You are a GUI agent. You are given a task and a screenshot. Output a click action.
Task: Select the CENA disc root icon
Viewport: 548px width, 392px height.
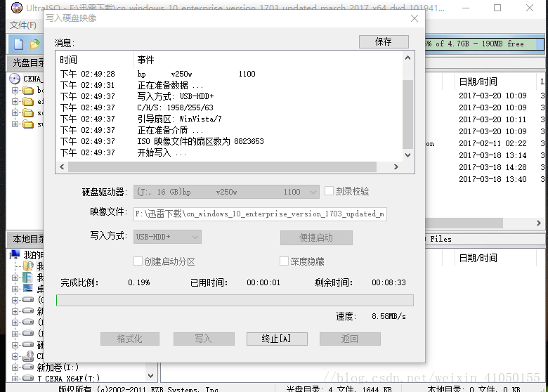click(x=15, y=79)
